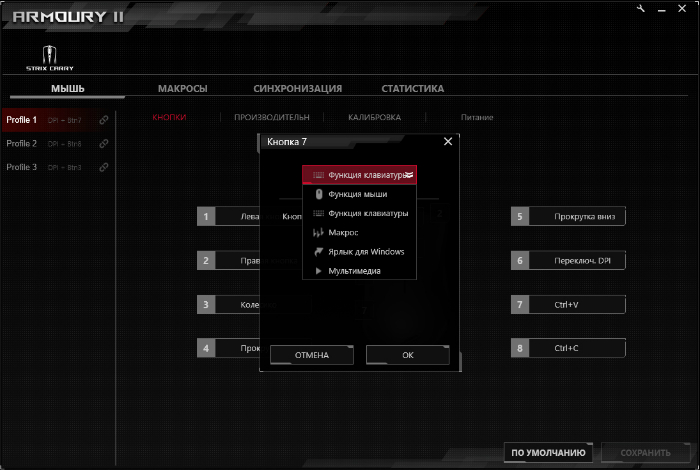The height and width of the screenshot is (470, 700).
Task: Choose Мультимедиа from the function list
Action: click(x=359, y=271)
